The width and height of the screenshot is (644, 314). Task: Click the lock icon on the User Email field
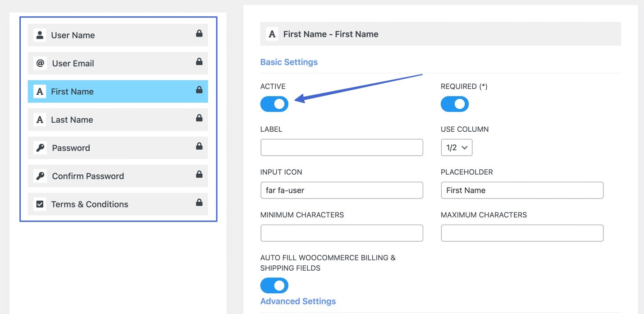pos(199,62)
